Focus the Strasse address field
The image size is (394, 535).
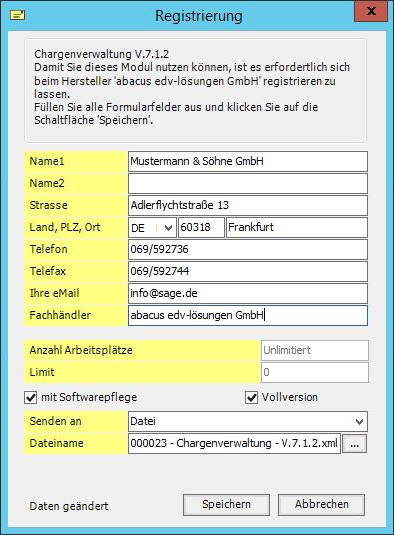click(248, 205)
